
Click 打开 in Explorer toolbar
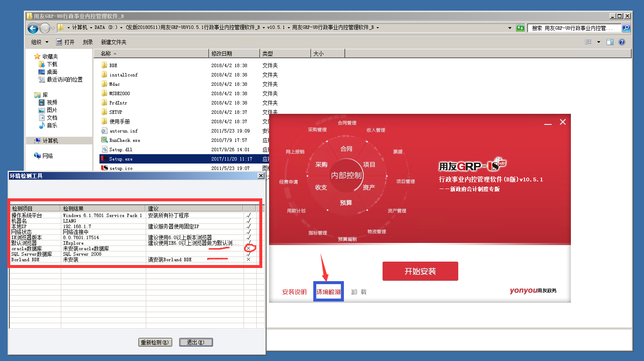(x=65, y=42)
